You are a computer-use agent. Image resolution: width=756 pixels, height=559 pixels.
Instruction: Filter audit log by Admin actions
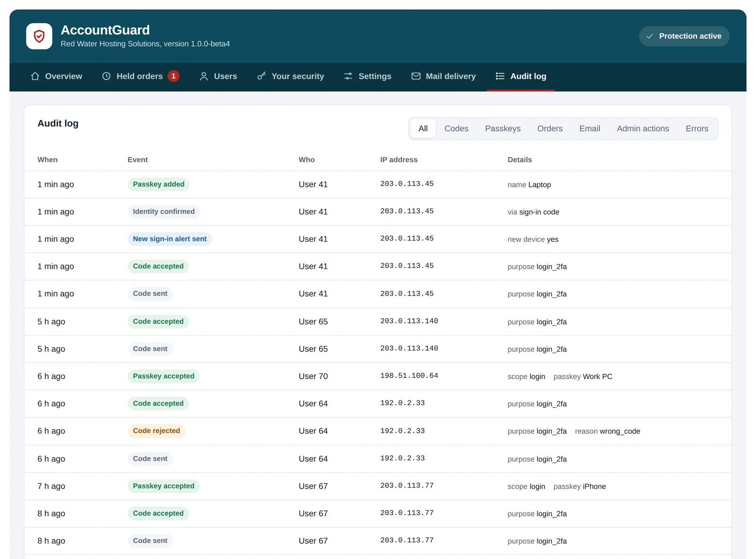pyautogui.click(x=643, y=128)
